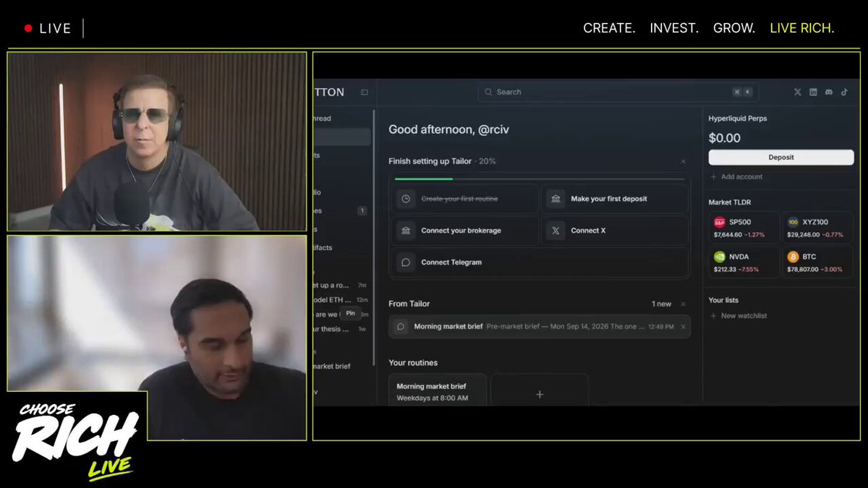The image size is (868, 488).
Task: Close the From Tailor section
Action: [683, 304]
